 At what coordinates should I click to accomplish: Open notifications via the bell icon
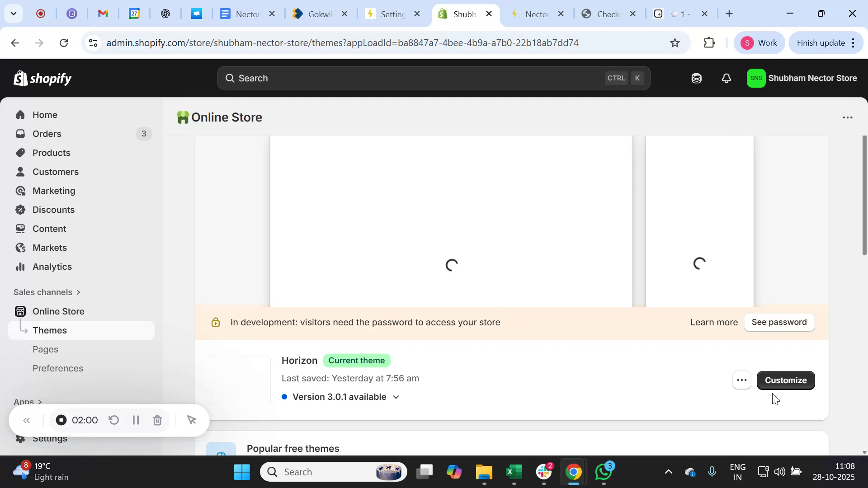coord(726,78)
